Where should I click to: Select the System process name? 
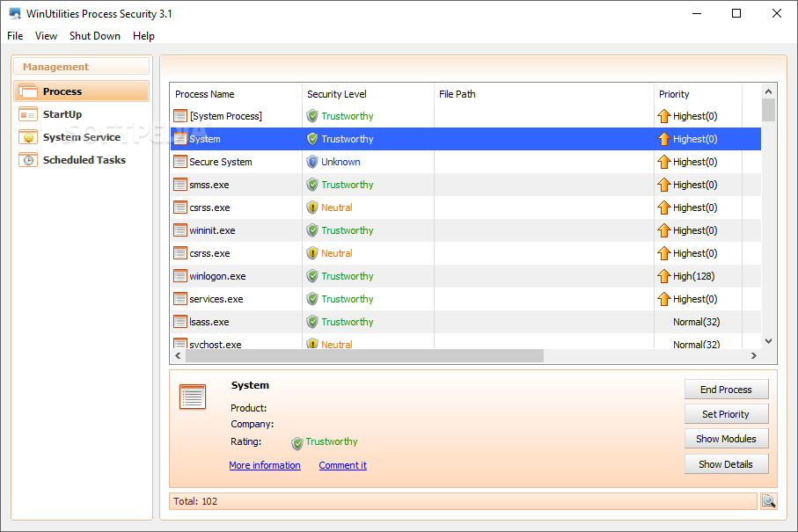205,139
